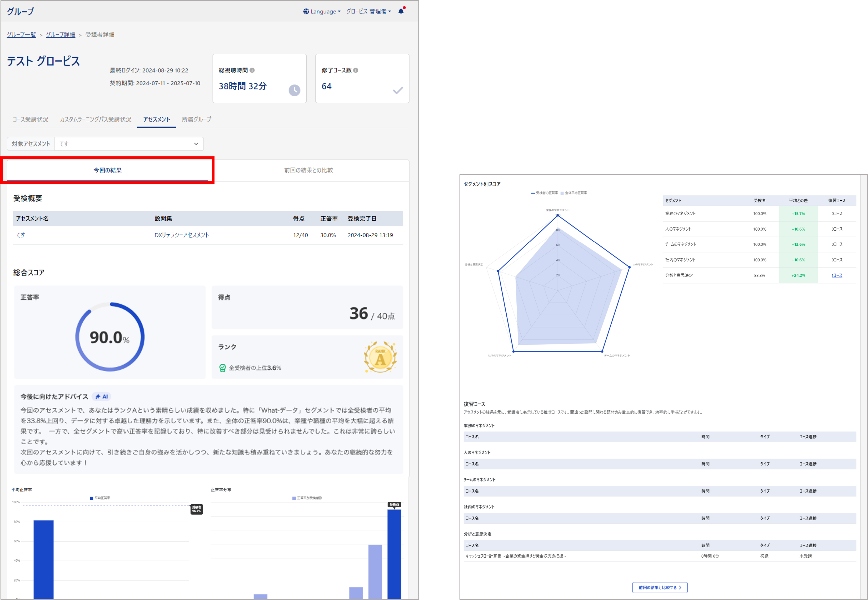This screenshot has height=600, width=868.
Task: Click the globe Language icon
Action: coord(306,11)
